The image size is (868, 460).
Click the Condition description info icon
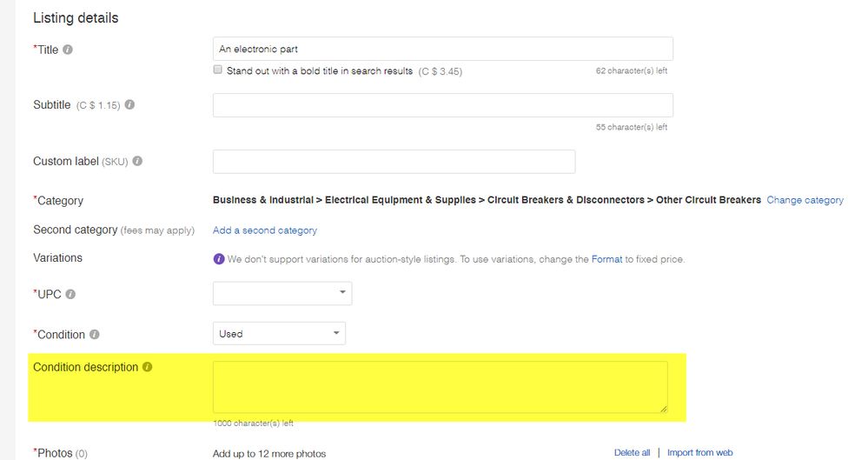click(x=147, y=367)
